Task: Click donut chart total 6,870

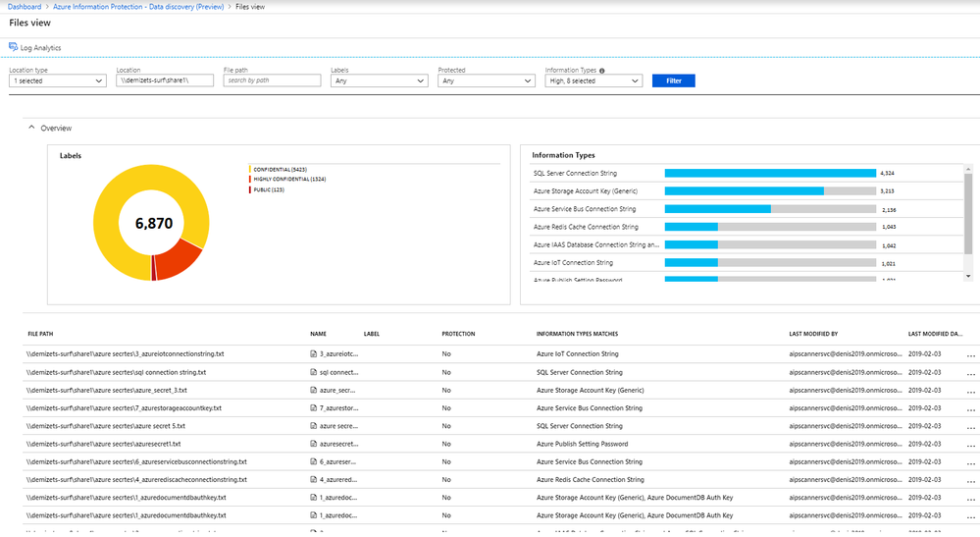Action: tap(154, 223)
